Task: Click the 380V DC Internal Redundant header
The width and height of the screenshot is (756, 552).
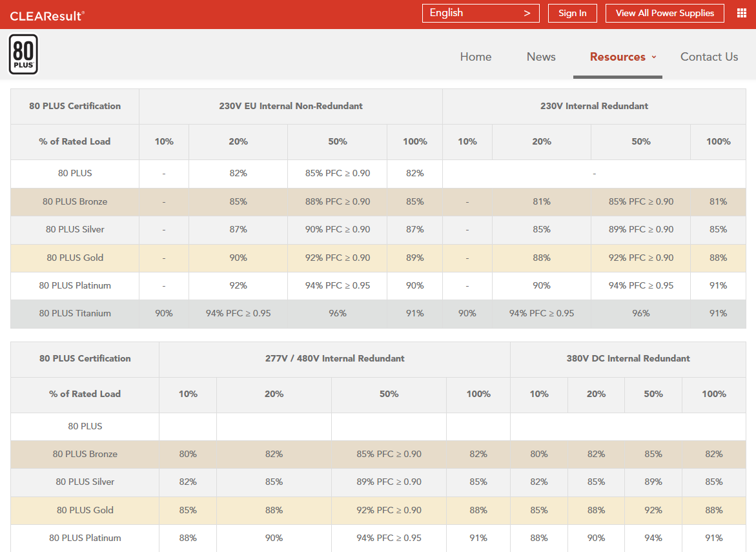Action: pos(628,358)
